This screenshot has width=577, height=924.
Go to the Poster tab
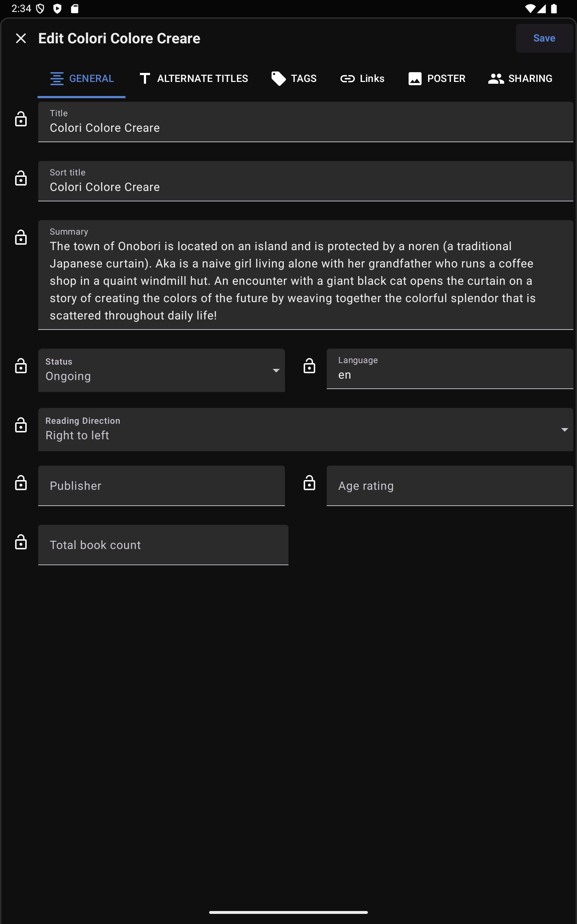pyautogui.click(x=437, y=79)
